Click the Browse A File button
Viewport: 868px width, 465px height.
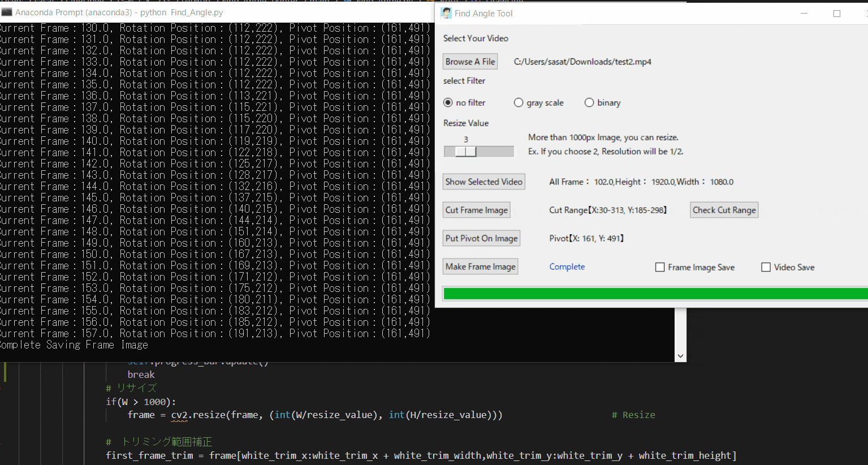click(x=470, y=62)
